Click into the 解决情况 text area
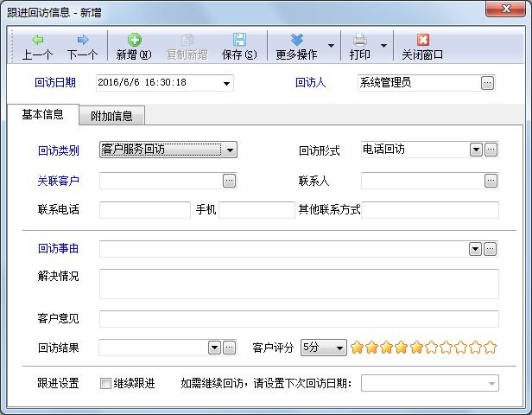 [298, 283]
